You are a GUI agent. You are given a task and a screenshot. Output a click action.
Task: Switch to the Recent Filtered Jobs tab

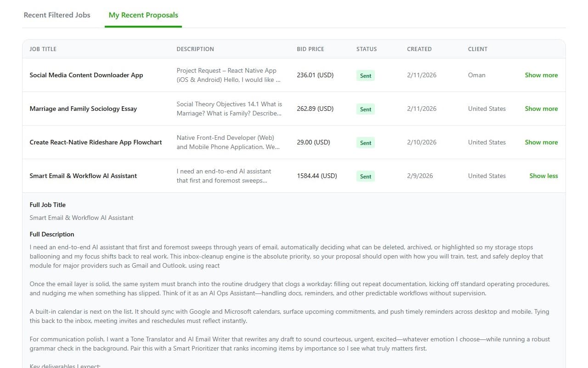(57, 15)
